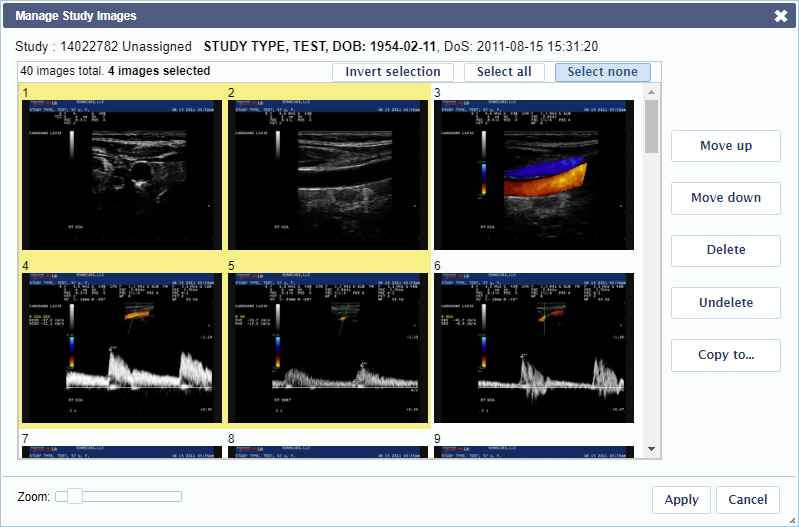799x527 pixels.
Task: Select color Doppler thumbnail number 3
Action: click(534, 175)
